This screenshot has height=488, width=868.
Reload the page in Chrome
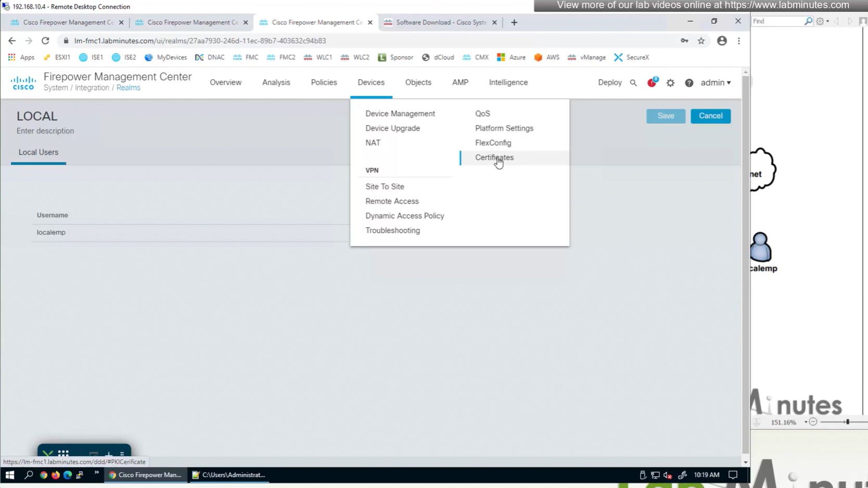(x=45, y=41)
